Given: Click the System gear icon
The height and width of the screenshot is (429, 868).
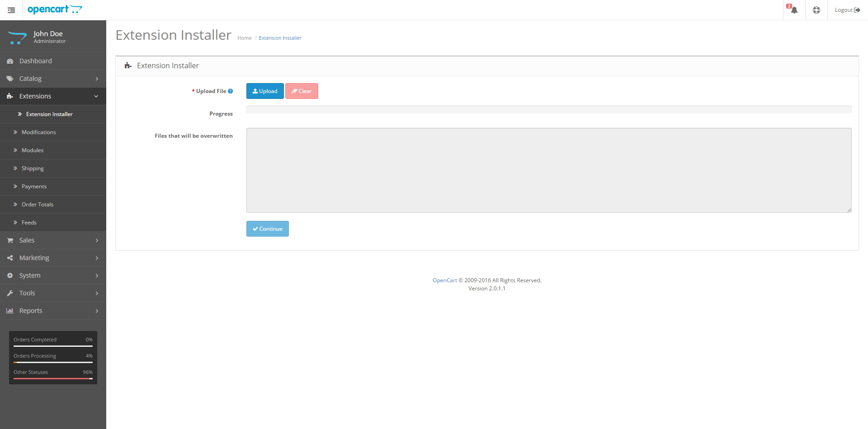Looking at the screenshot, I should point(9,275).
